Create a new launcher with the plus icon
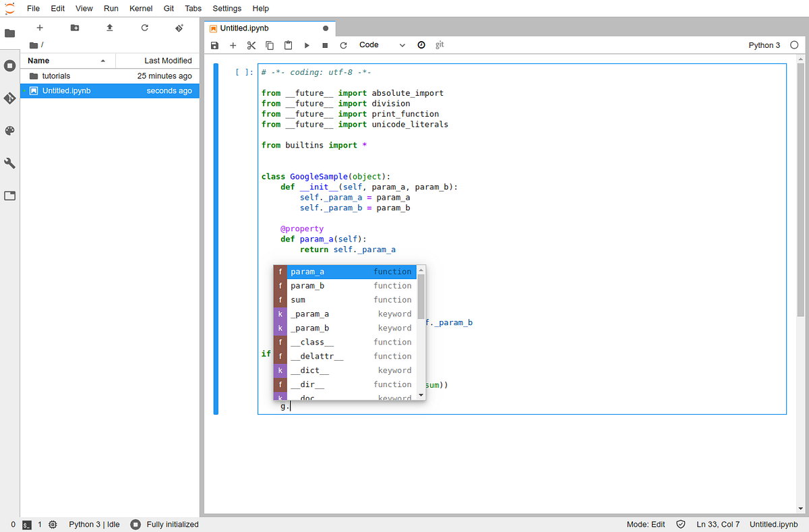Image resolution: width=809 pixels, height=532 pixels. tap(39, 28)
